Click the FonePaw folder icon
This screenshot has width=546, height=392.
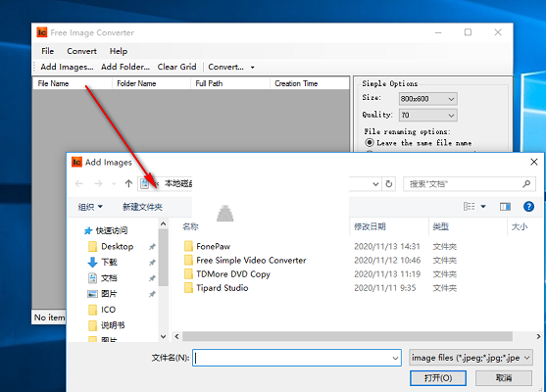[x=188, y=247]
